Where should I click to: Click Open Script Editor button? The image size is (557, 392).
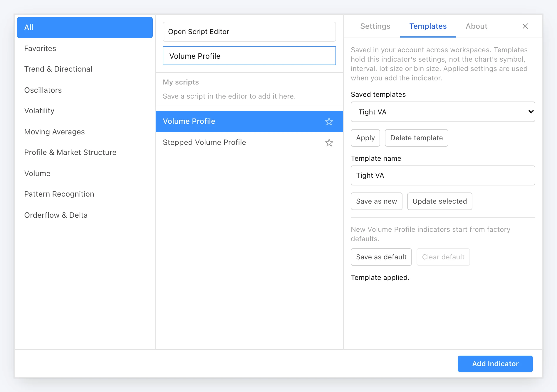point(249,32)
